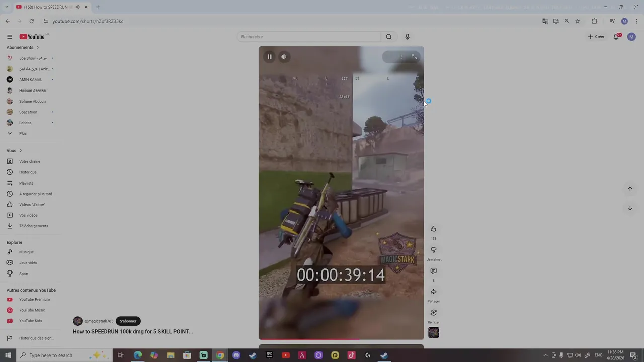Open Chrome tab search dropdown
Viewport: 644px width, 362px height.
click(x=7, y=7)
